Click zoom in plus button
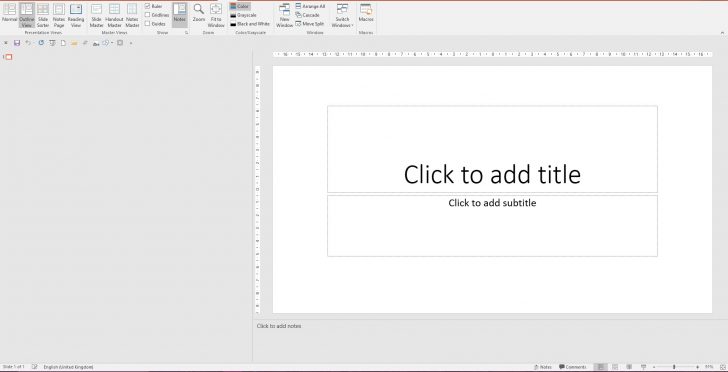This screenshot has width=728, height=372. click(x=697, y=367)
